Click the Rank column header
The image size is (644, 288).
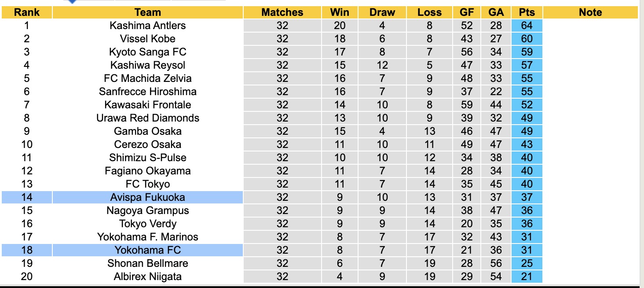(x=27, y=12)
